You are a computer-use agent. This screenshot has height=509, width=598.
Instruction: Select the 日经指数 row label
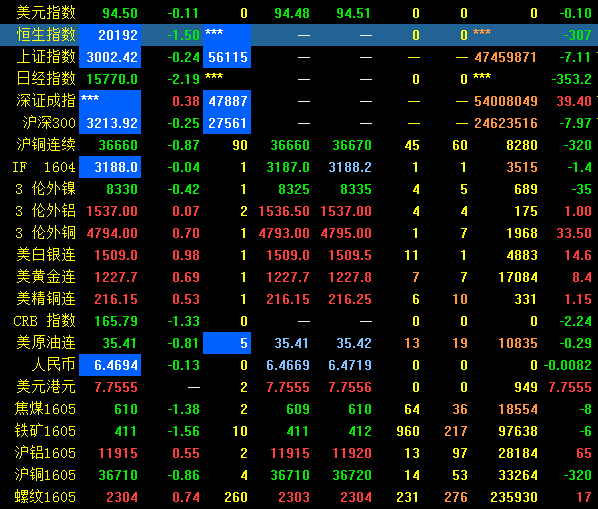coord(46,79)
